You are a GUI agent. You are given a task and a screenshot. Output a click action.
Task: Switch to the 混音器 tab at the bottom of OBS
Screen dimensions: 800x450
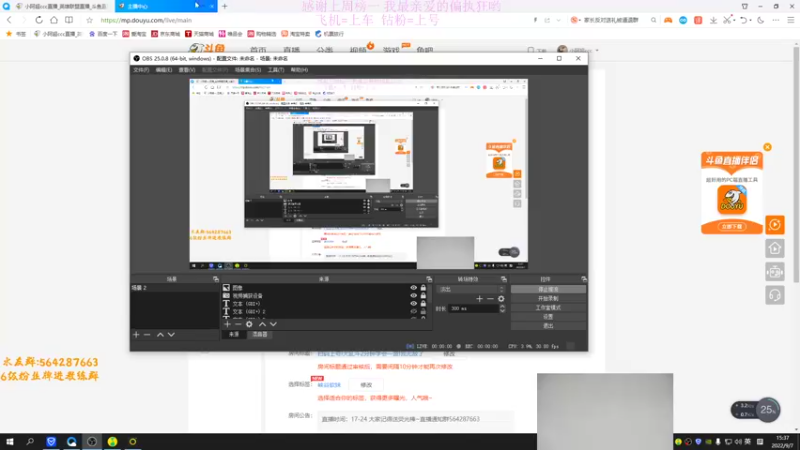coord(260,335)
